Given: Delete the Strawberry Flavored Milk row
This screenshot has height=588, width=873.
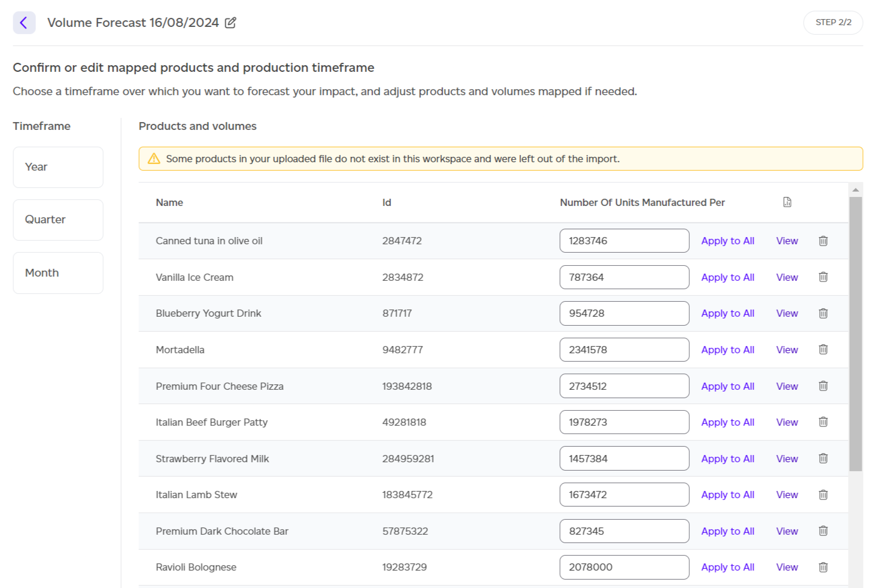Looking at the screenshot, I should (823, 459).
